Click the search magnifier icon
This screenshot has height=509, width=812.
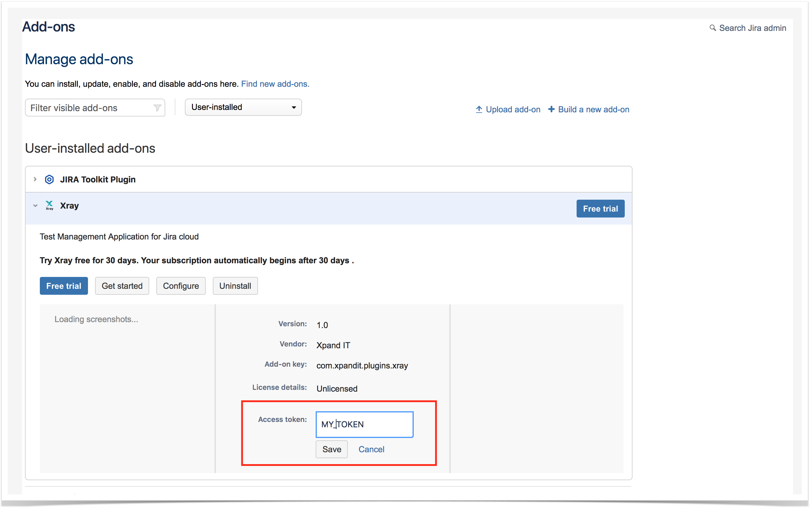[712, 28]
